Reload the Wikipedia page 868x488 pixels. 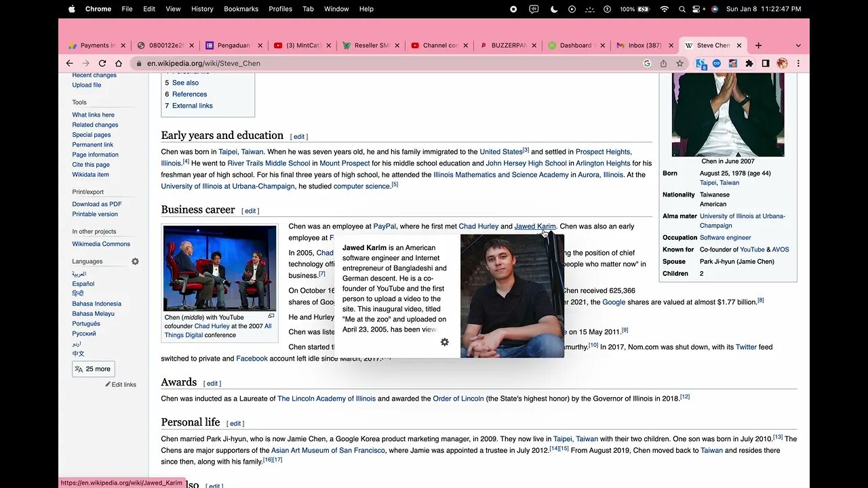coord(102,63)
